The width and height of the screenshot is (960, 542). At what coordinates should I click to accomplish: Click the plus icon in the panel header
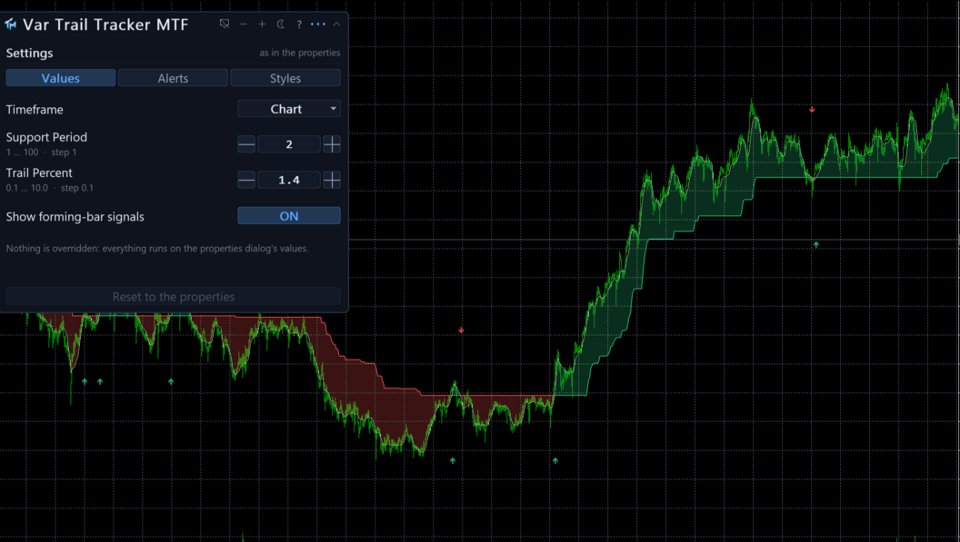262,24
